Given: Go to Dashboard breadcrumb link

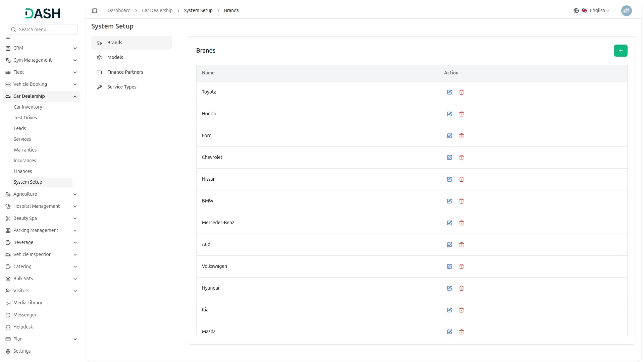Looking at the screenshot, I should click(119, 11).
